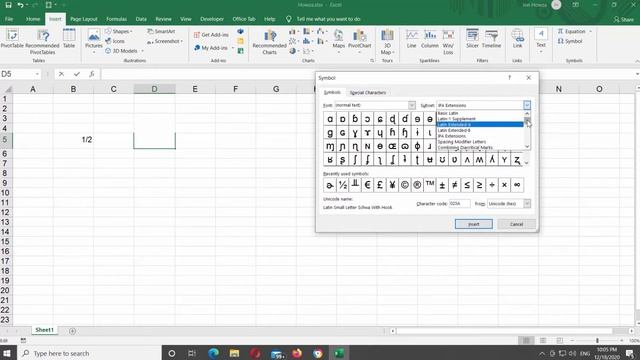Image resolution: width=640 pixels, height=360 pixels.
Task: Click Cancel in Symbol dialog
Action: (x=516, y=224)
